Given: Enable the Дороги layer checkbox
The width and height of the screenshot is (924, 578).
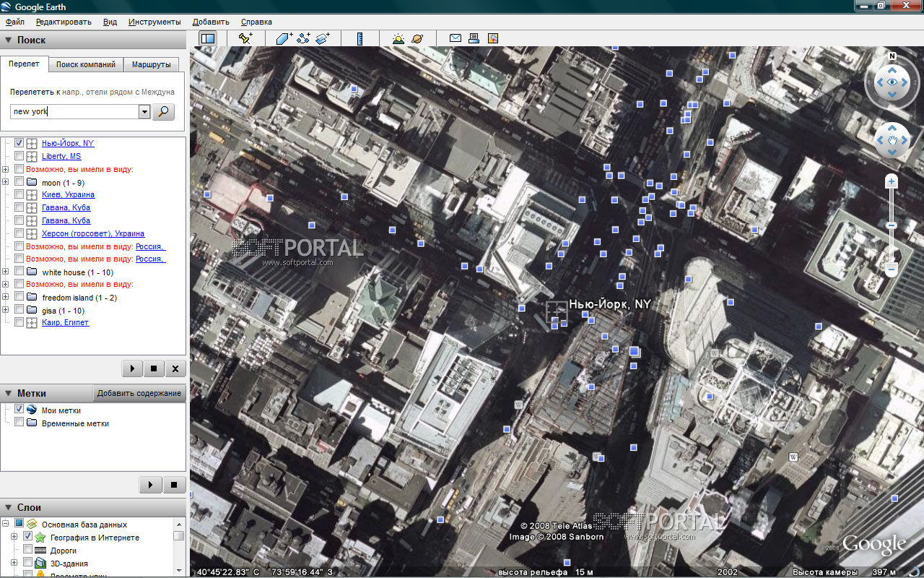Looking at the screenshot, I should tap(28, 551).
